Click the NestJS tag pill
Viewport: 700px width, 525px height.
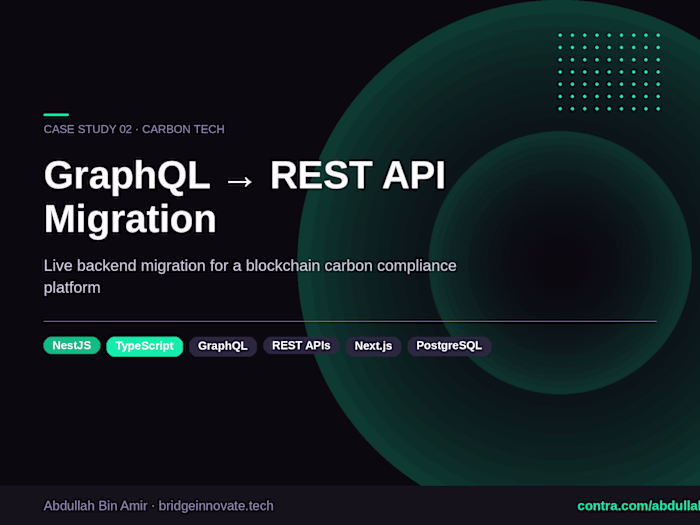[x=72, y=346]
